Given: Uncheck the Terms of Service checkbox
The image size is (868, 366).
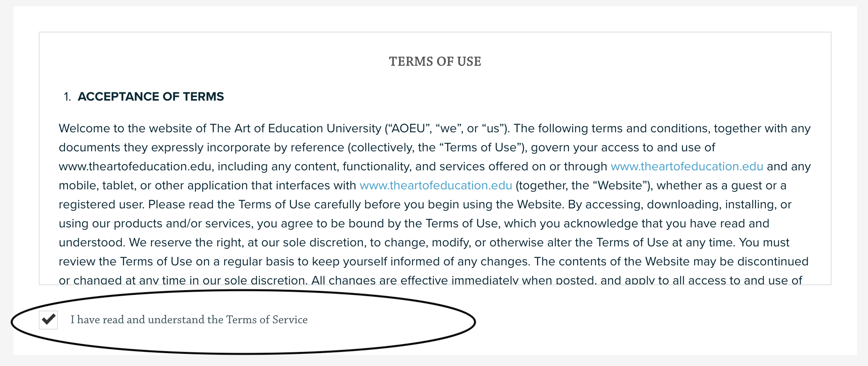Looking at the screenshot, I should click(x=48, y=320).
